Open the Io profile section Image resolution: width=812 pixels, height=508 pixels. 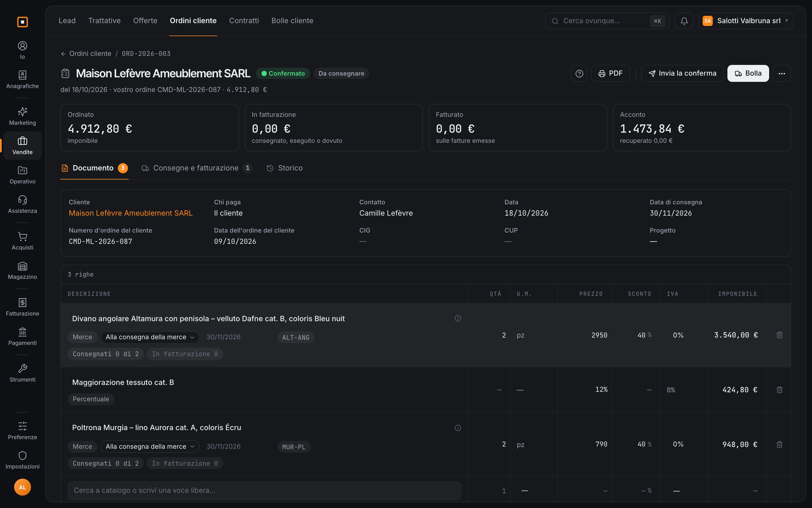point(23,50)
